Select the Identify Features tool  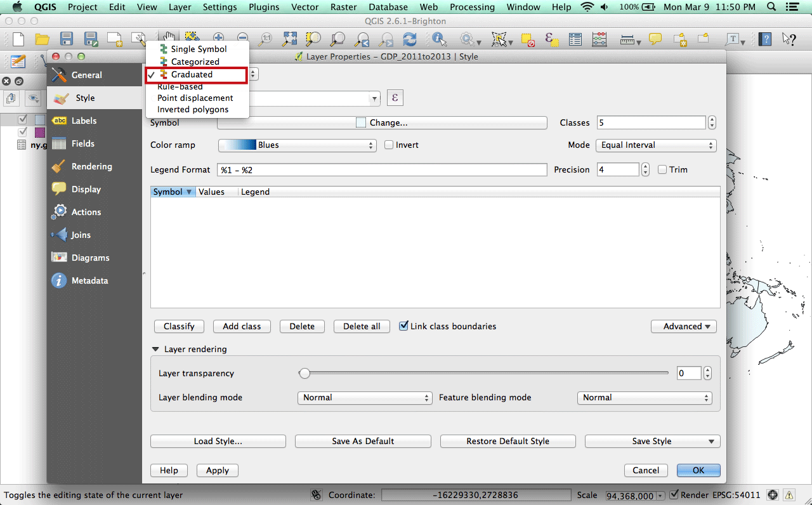coord(439,39)
